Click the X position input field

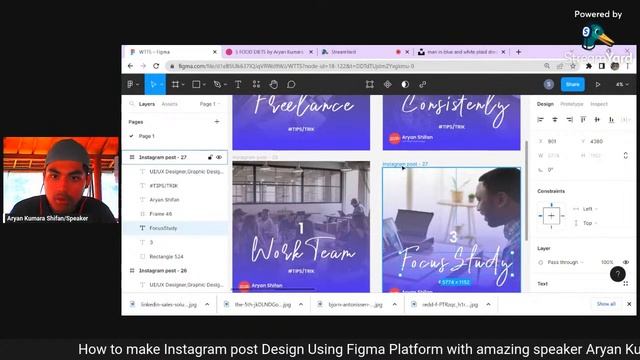coord(555,141)
